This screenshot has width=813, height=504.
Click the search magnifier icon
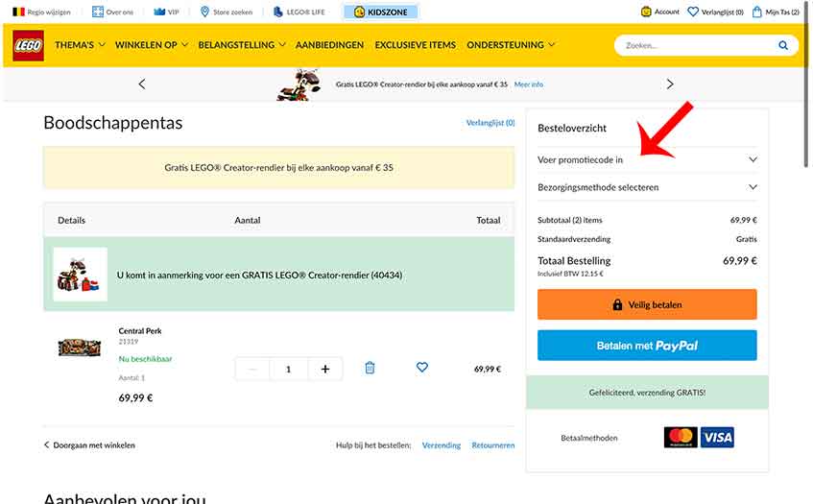click(783, 45)
